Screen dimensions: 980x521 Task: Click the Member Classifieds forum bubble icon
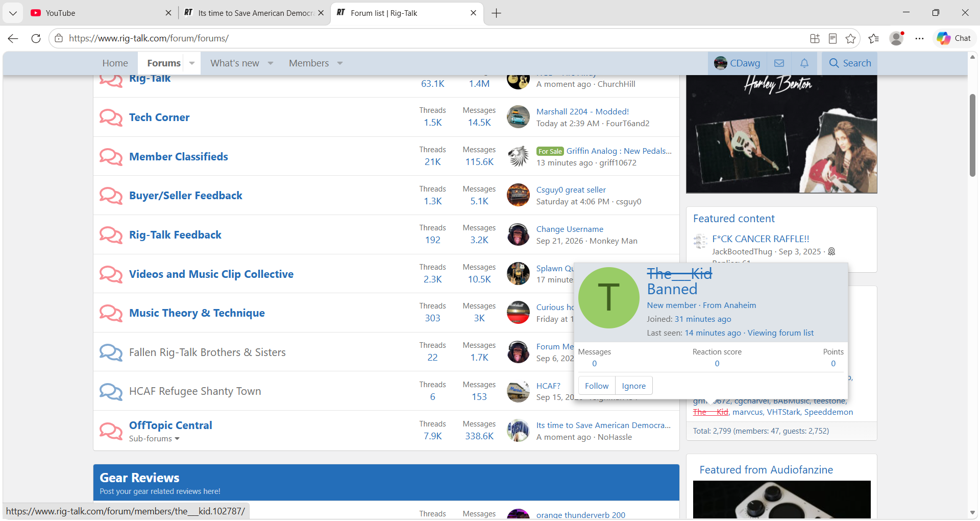pos(111,157)
